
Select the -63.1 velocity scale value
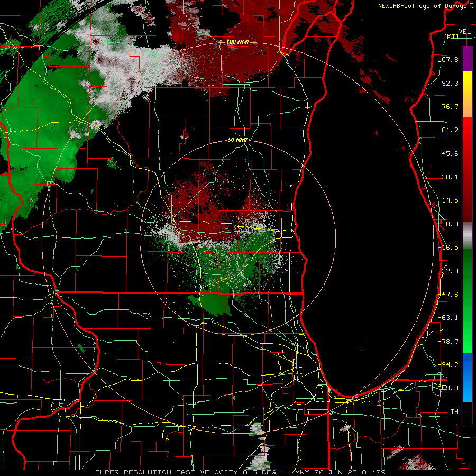click(448, 318)
